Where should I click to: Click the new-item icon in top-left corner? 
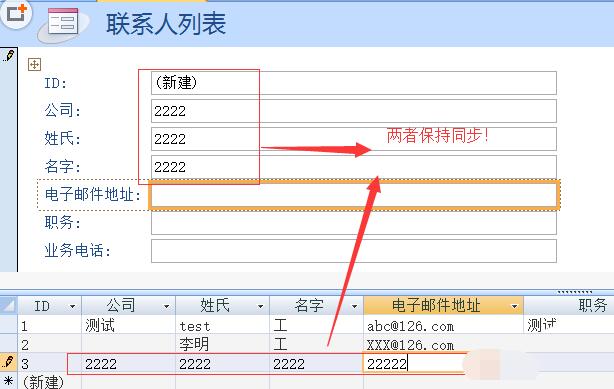(16, 14)
